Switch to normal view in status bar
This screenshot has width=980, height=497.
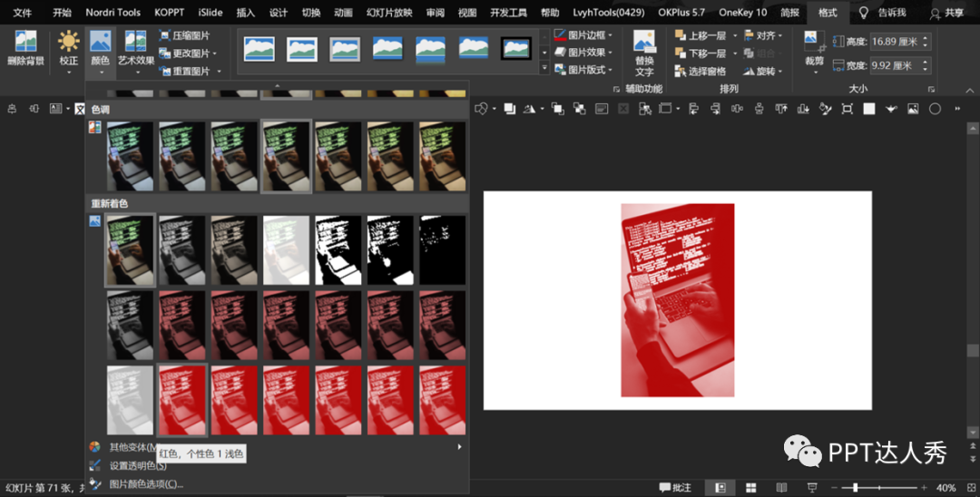(x=720, y=488)
